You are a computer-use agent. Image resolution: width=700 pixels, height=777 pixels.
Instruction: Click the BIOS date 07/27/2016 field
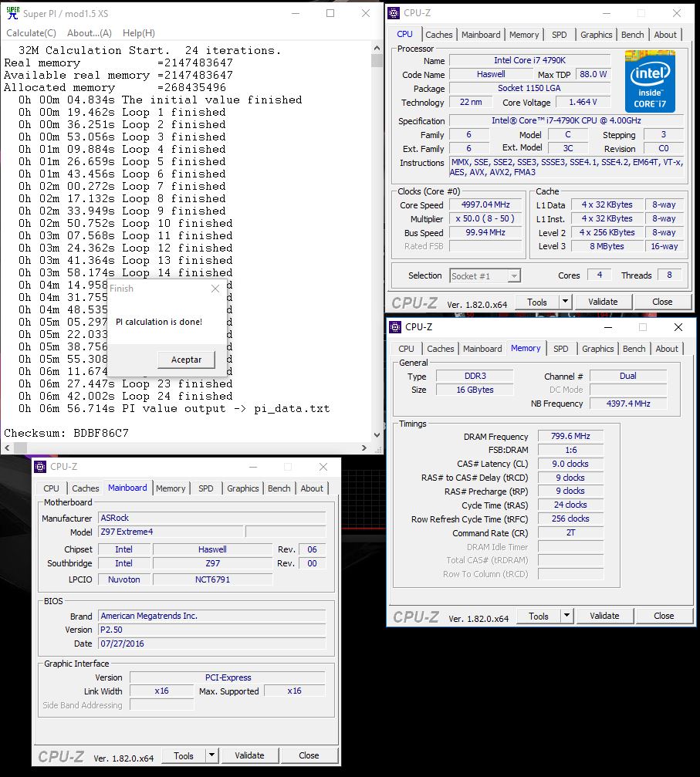pyautogui.click(x=211, y=644)
